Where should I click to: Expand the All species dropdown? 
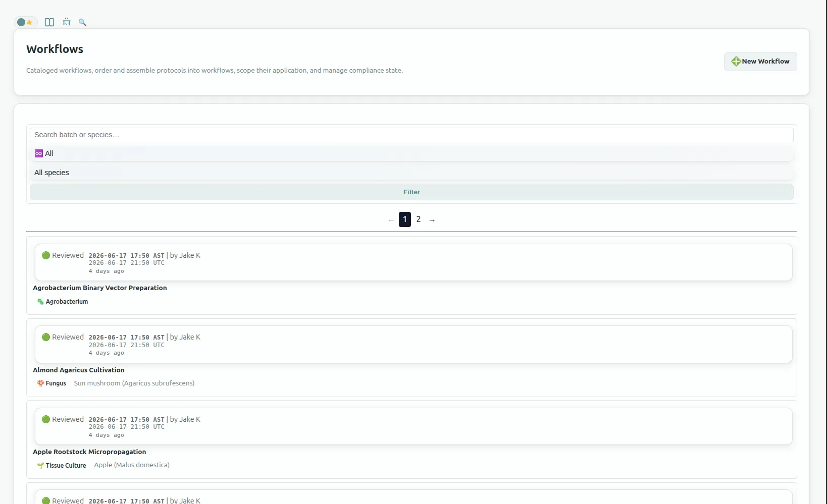pos(411,173)
